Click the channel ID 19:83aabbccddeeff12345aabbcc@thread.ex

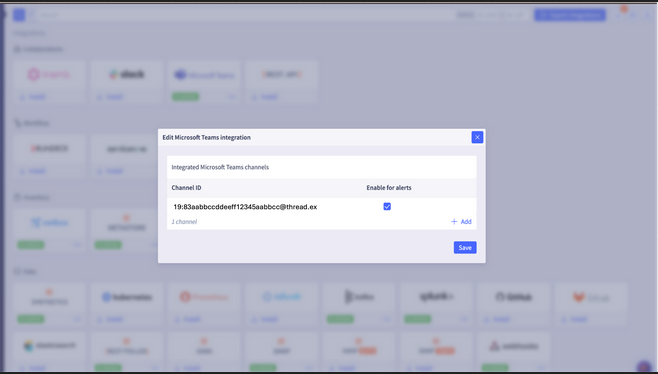245,207
